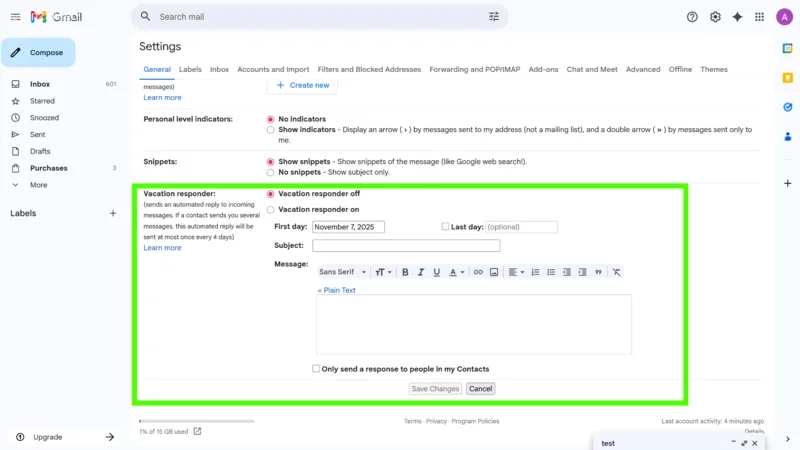This screenshot has width=800, height=450.
Task: Enable the Last day checkbox
Action: tap(446, 227)
